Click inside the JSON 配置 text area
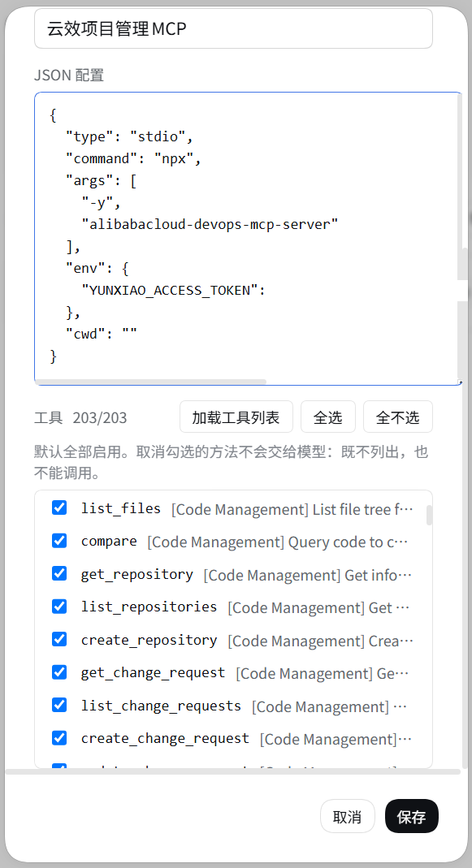This screenshot has height=868, width=472. 248,238
